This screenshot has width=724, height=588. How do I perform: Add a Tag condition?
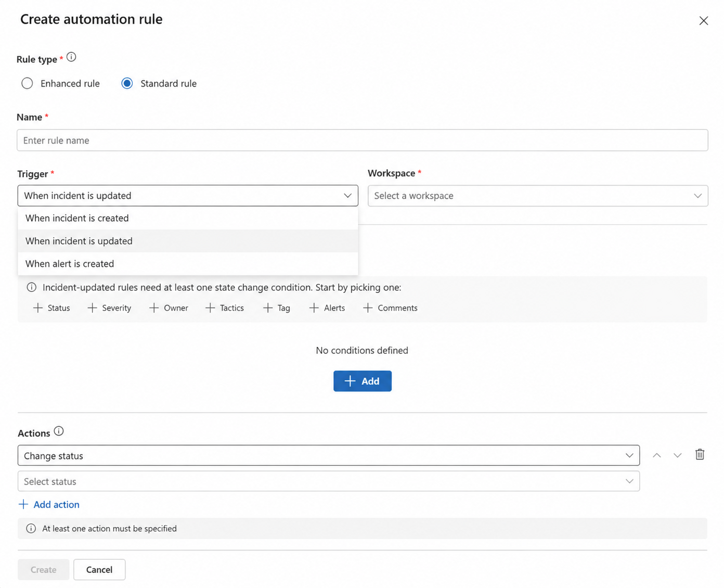tap(277, 308)
